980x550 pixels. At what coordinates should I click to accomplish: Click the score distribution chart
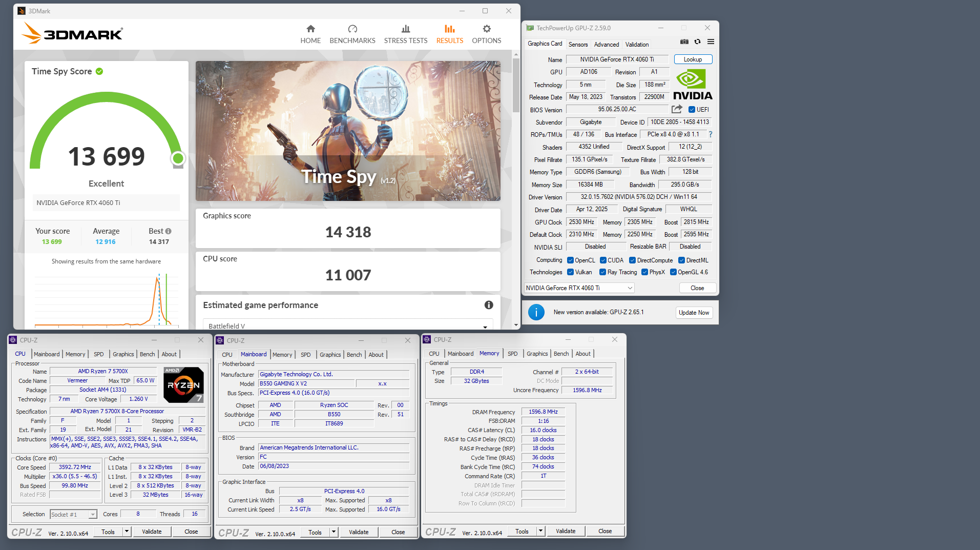click(x=107, y=300)
